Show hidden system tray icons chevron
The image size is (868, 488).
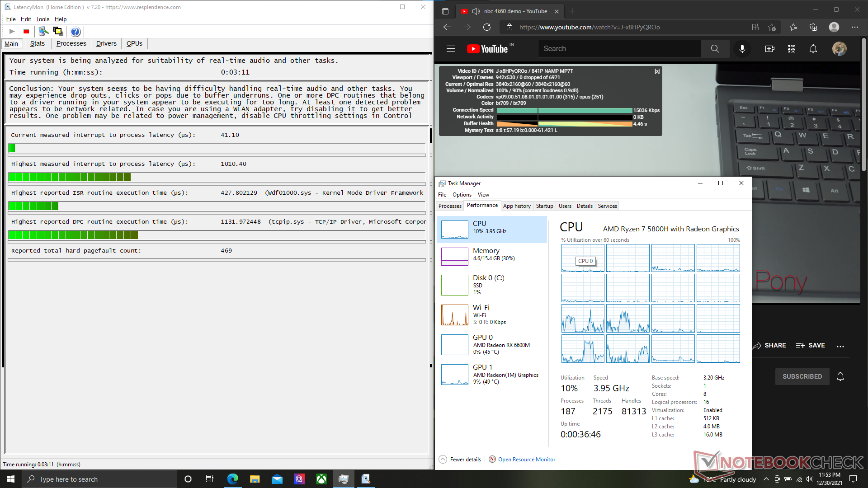pyautogui.click(x=766, y=479)
